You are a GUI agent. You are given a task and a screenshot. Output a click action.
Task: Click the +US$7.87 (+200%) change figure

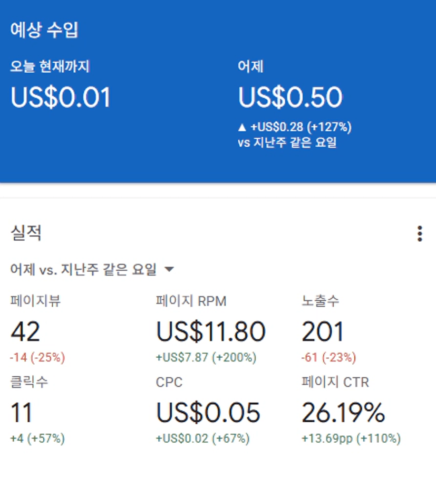[x=206, y=357]
